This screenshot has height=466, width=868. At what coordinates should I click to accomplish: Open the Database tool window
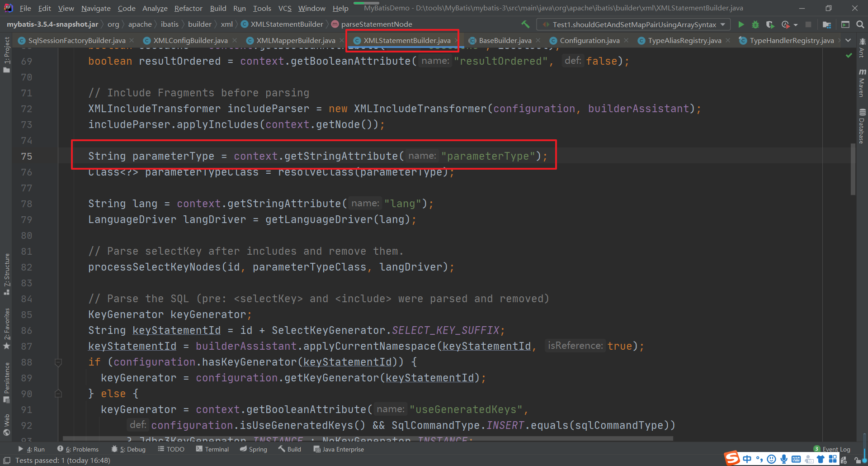pyautogui.click(x=862, y=126)
